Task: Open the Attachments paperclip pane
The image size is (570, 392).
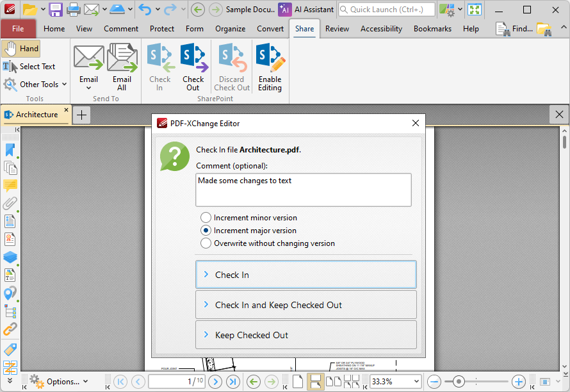Action: pos(10,203)
